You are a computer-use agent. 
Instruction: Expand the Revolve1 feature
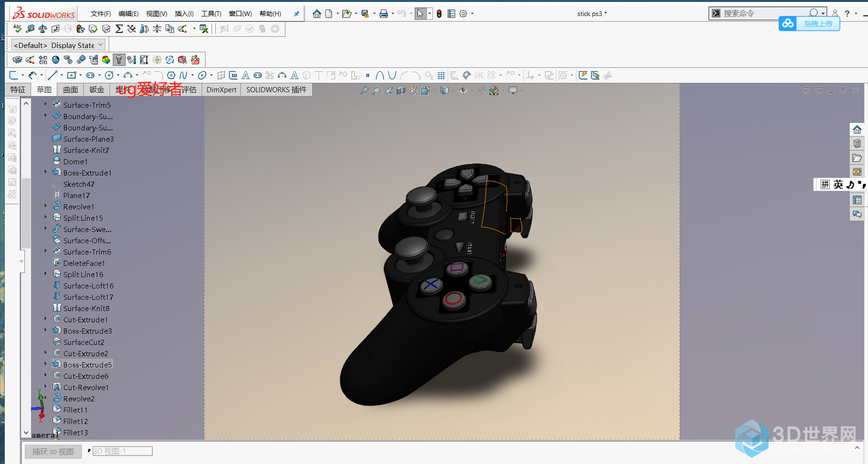pos(46,206)
